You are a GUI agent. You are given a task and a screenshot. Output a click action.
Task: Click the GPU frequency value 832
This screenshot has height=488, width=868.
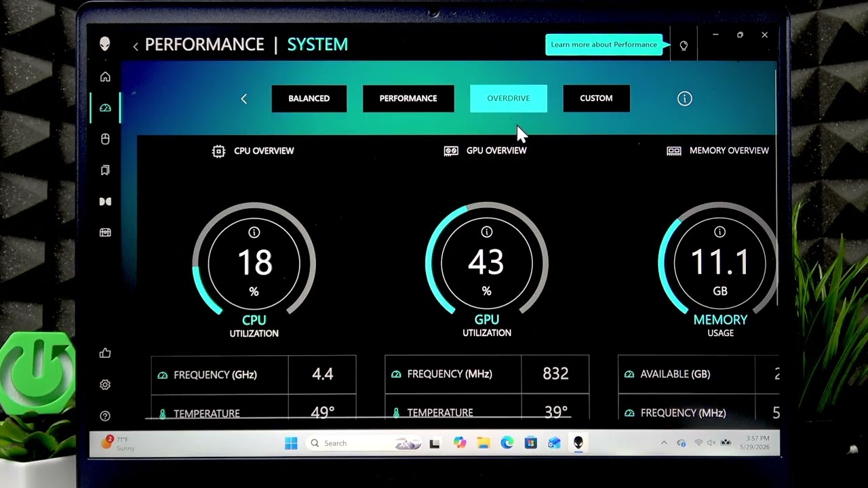[555, 374]
